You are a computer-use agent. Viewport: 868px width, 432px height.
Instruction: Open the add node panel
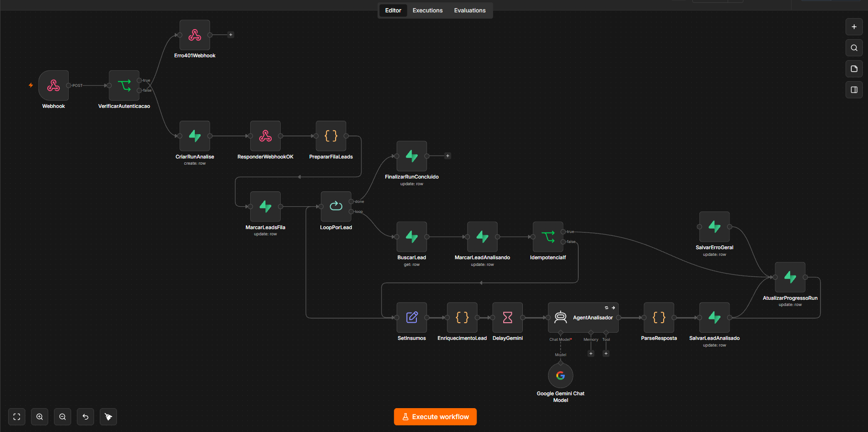pyautogui.click(x=854, y=27)
